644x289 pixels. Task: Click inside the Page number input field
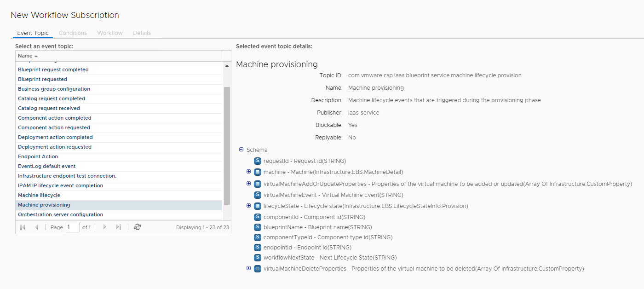(72, 227)
